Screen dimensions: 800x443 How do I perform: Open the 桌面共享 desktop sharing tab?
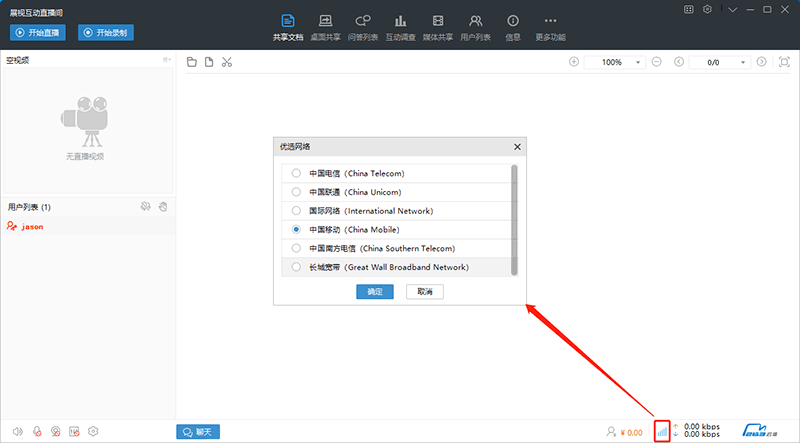[x=325, y=26]
